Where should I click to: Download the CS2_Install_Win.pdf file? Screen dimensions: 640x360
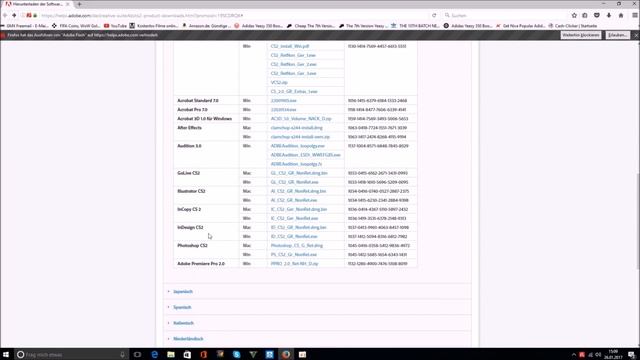click(x=290, y=46)
